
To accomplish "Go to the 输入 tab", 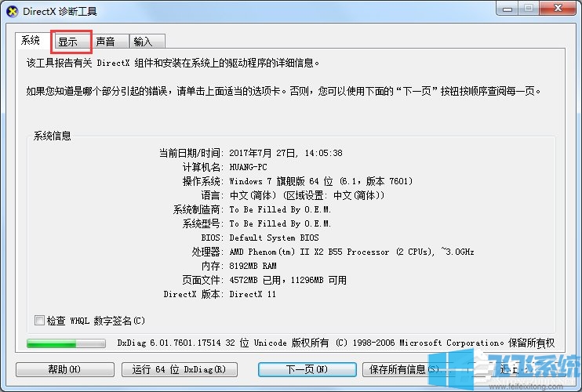I will [x=143, y=42].
